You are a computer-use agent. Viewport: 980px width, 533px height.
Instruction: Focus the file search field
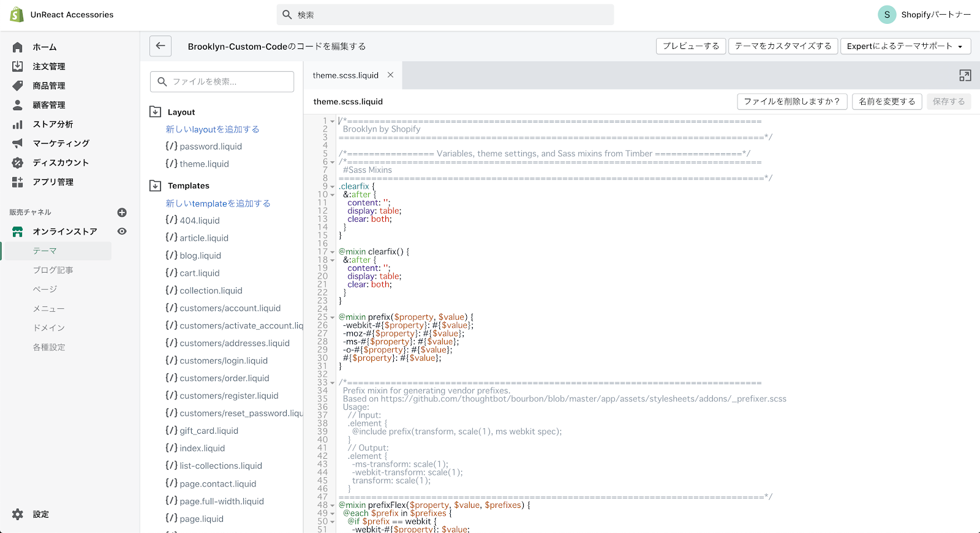(x=222, y=81)
